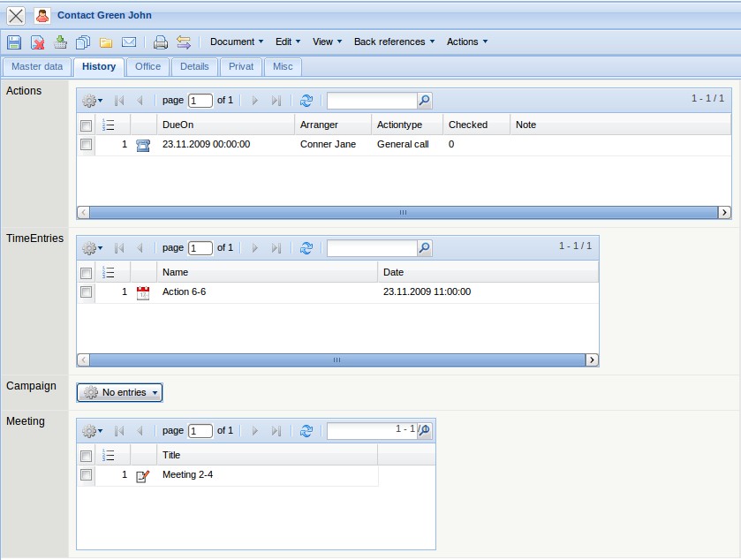
Task: Select the checkbox next to Action 6-6
Action: (86, 291)
